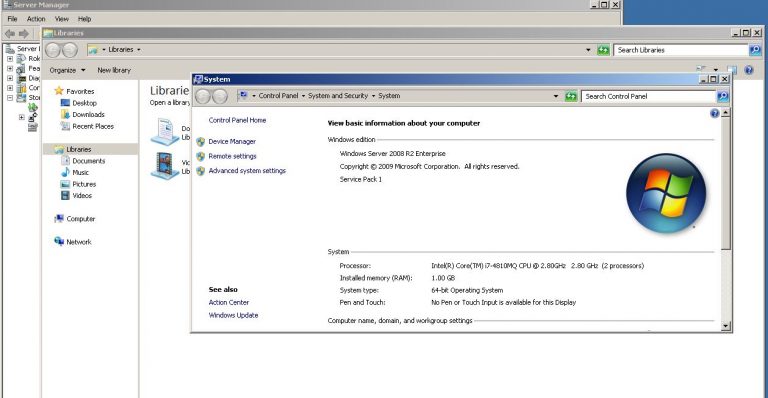Click the preview pane icon in Libraries toolbar
768x398 pixels.
point(732,70)
